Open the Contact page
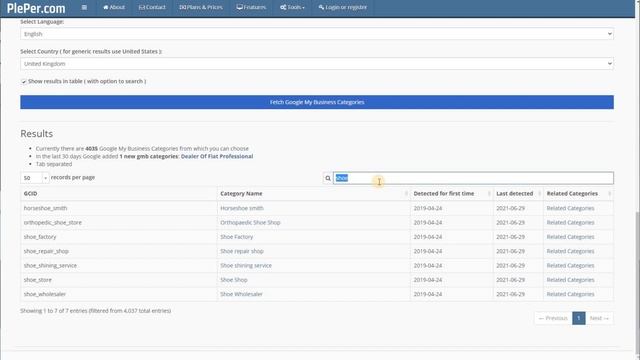This screenshot has height=360, width=640. (x=152, y=7)
